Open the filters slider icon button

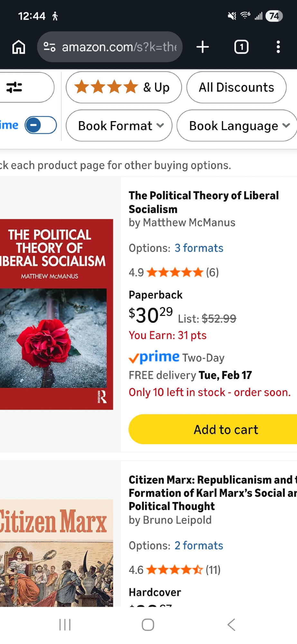pos(15,87)
